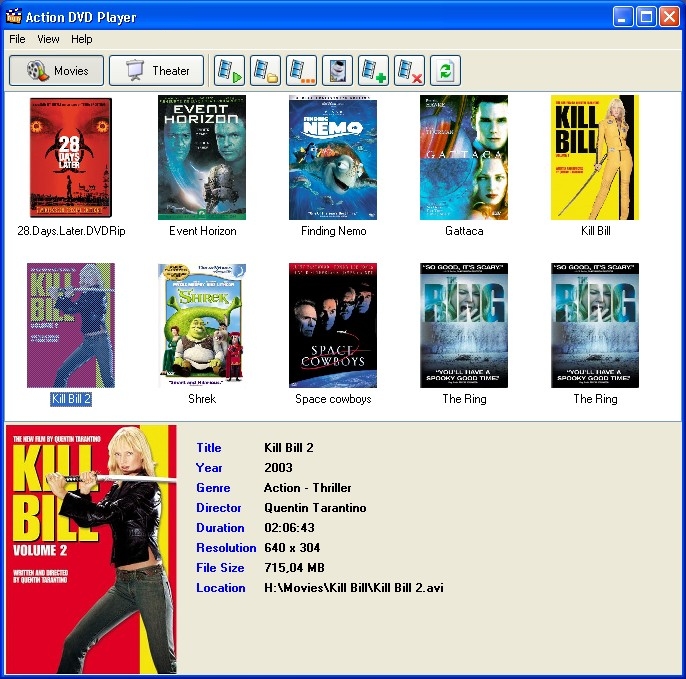
Task: Click the Genre value Action - Thriller
Action: (308, 488)
